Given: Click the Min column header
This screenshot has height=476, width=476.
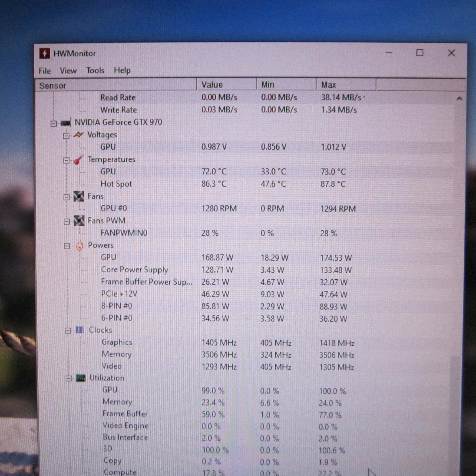Looking at the screenshot, I should click(x=286, y=85).
